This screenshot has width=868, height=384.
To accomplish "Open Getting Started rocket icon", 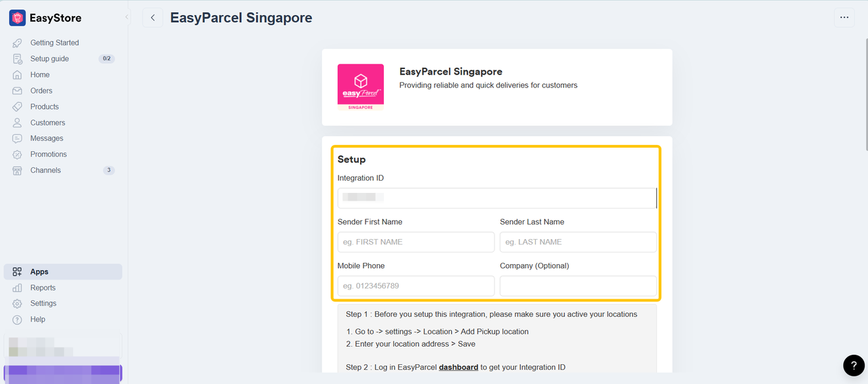I will 17,43.
